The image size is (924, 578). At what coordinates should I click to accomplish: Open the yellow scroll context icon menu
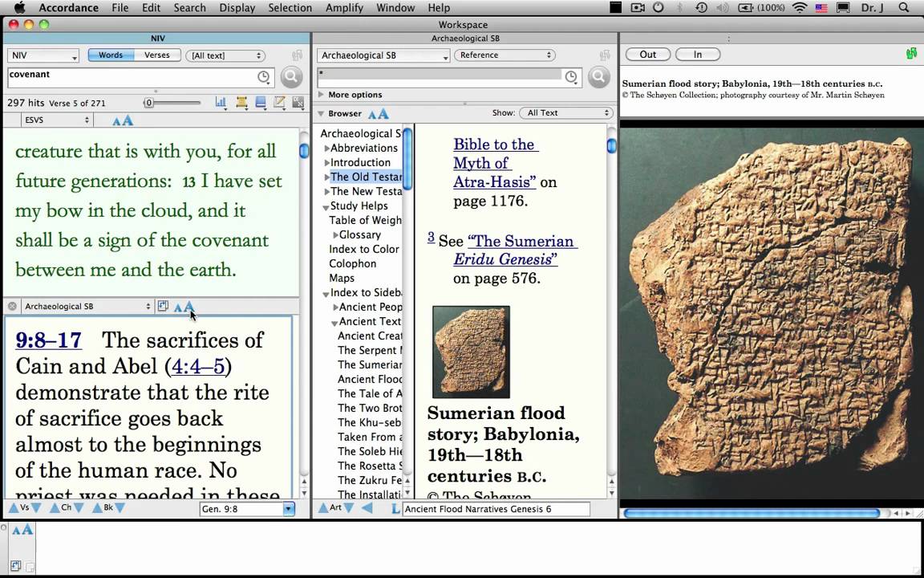[x=241, y=103]
